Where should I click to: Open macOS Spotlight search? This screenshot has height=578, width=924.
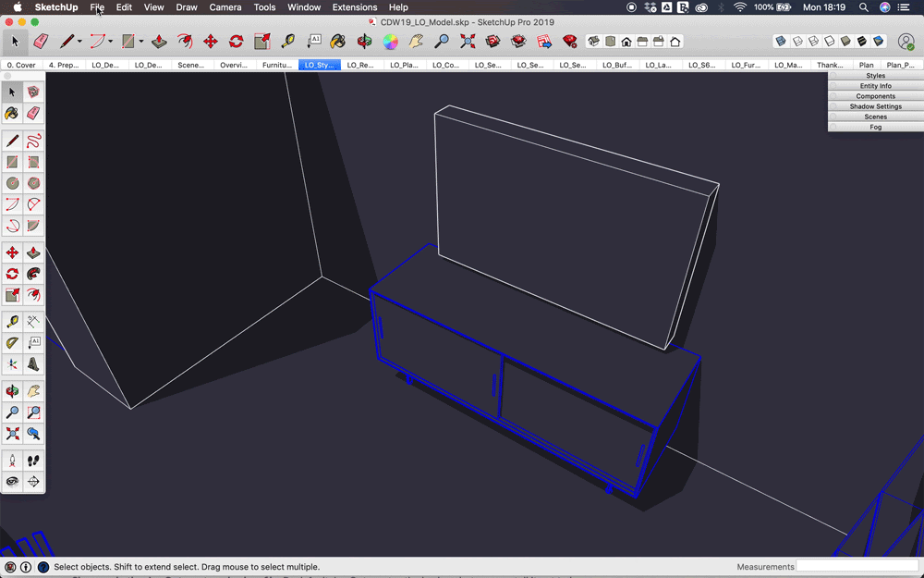pos(864,7)
